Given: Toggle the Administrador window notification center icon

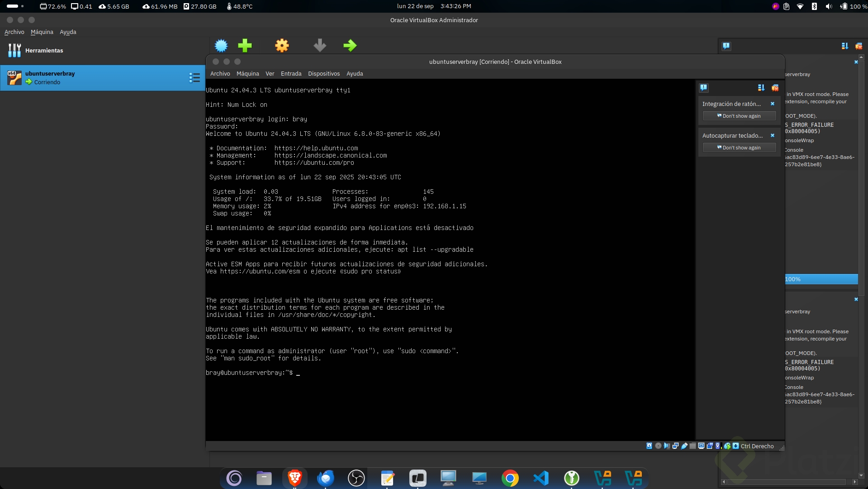Looking at the screenshot, I should tap(726, 46).
